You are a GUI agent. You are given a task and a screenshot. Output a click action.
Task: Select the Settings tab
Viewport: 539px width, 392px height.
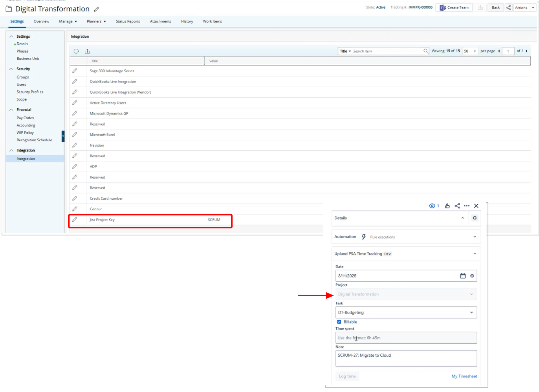tap(17, 21)
